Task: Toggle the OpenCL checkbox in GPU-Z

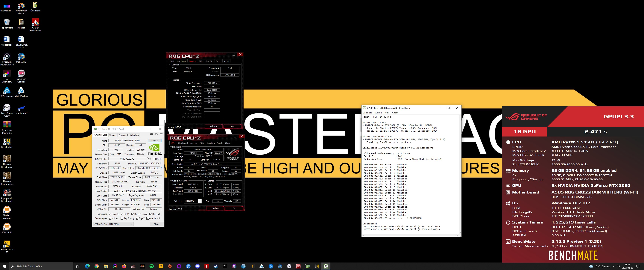Action: tap(110, 214)
